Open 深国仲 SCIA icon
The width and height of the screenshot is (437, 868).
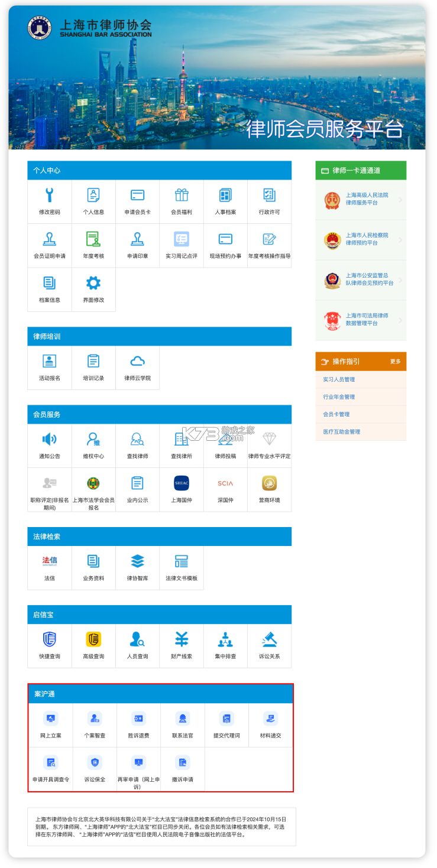225,483
